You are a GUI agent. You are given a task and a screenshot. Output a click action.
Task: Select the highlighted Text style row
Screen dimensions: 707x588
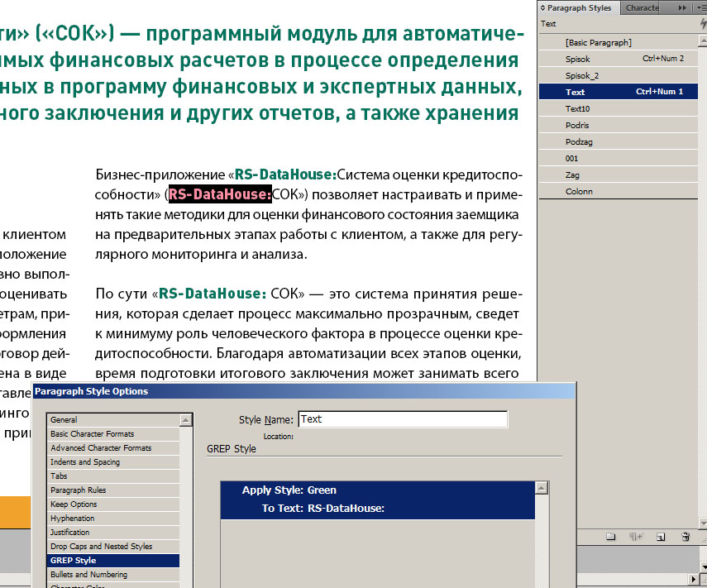click(x=619, y=92)
